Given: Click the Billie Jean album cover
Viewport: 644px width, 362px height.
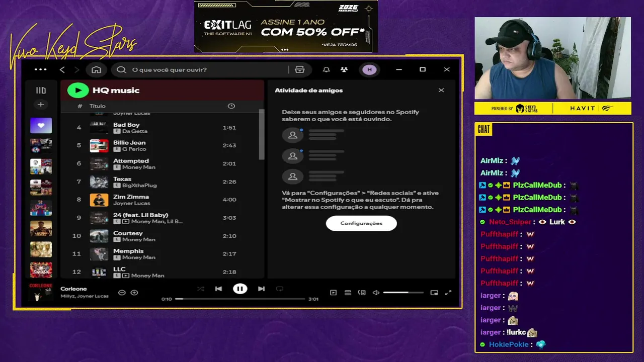Looking at the screenshot, I should coord(99,146).
